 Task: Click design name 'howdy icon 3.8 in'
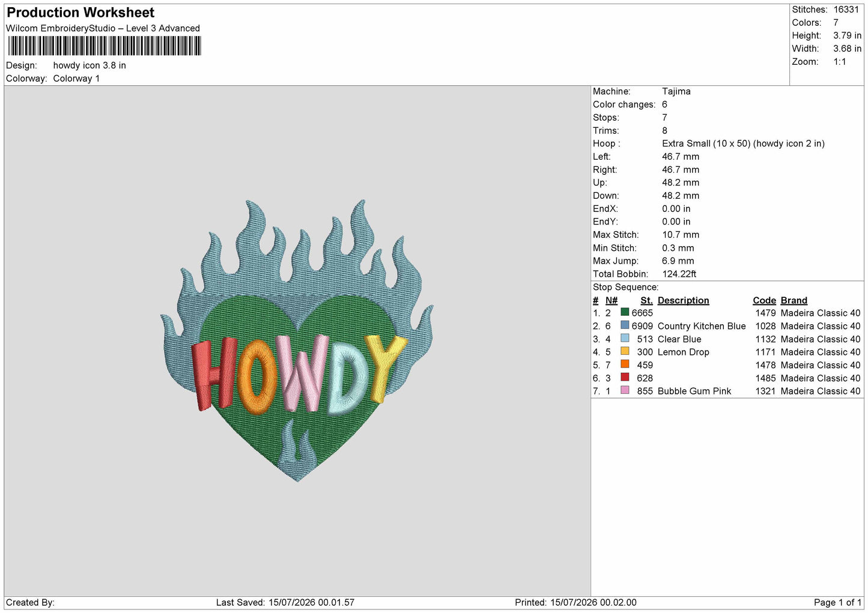(90, 65)
